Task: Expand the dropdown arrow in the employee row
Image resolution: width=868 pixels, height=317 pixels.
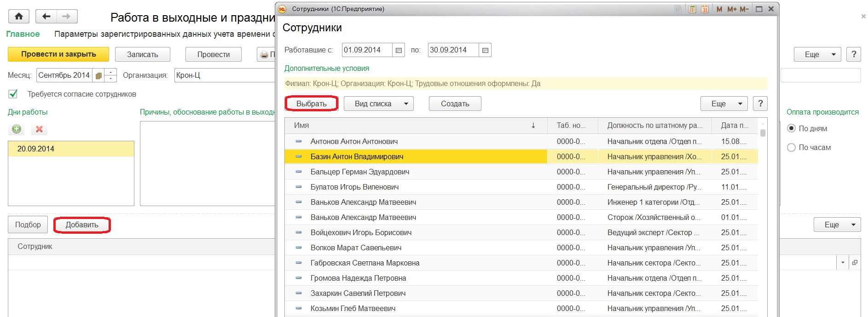Action: (843, 263)
